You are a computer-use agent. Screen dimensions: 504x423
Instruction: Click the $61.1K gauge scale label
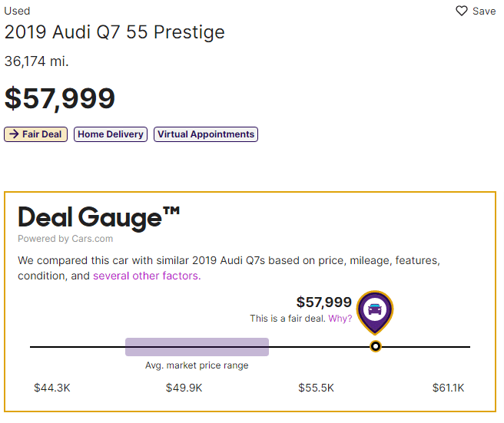448,388
